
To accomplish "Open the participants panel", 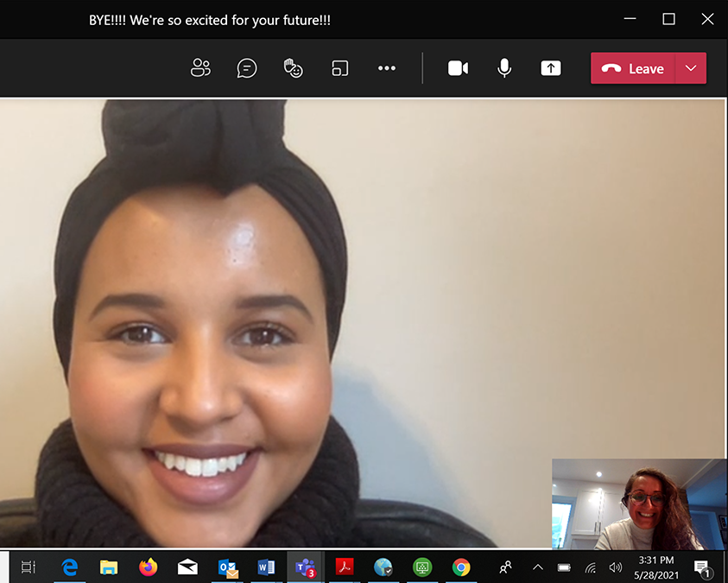I will coord(200,68).
